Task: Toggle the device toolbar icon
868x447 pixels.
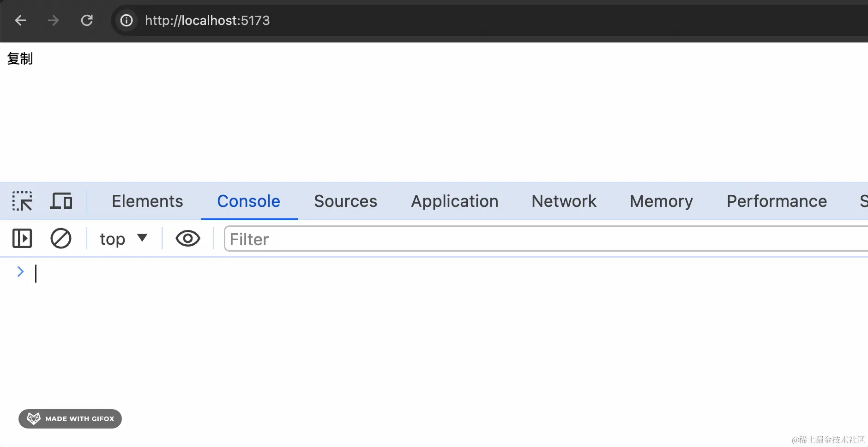Action: [61, 201]
